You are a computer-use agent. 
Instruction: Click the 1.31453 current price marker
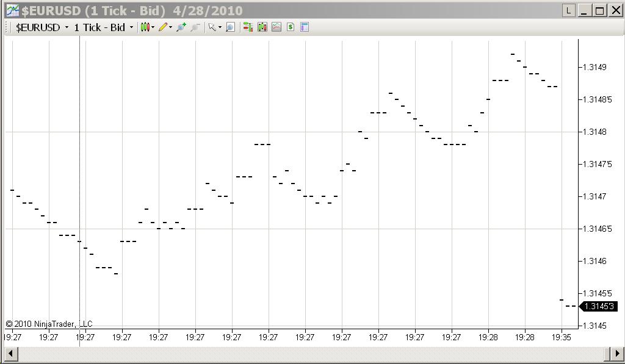pyautogui.click(x=599, y=306)
